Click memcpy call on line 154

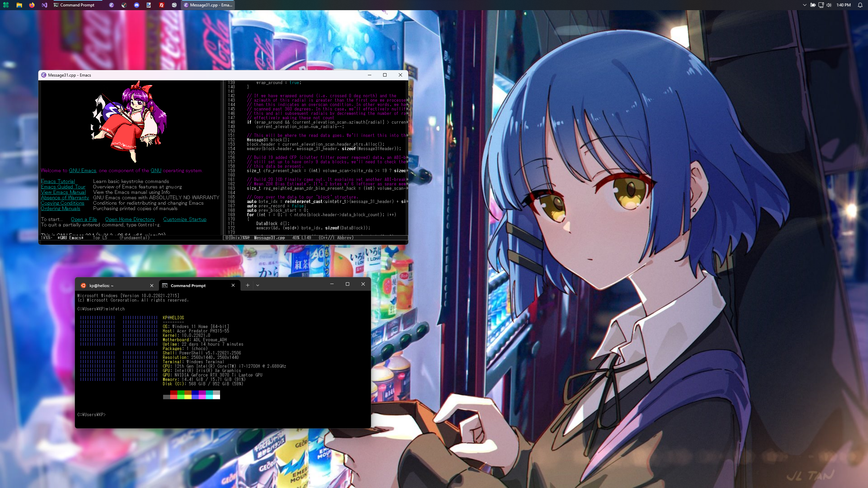[324, 149]
